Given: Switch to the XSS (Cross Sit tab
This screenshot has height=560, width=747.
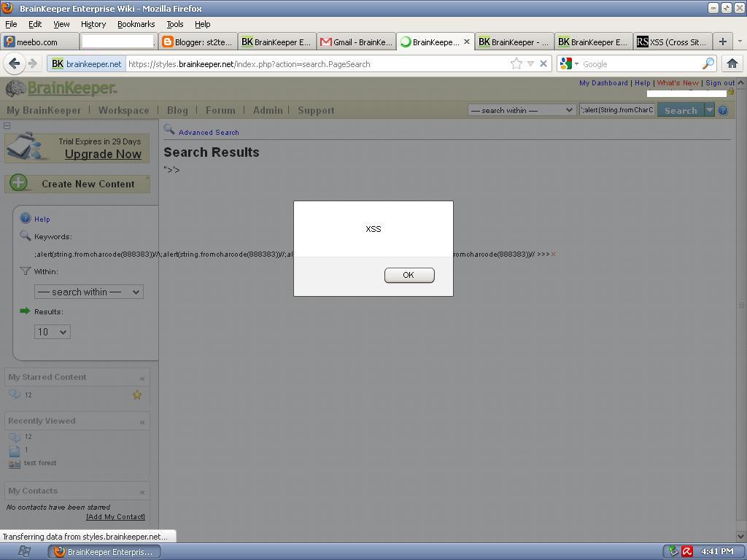Looking at the screenshot, I should [x=673, y=42].
